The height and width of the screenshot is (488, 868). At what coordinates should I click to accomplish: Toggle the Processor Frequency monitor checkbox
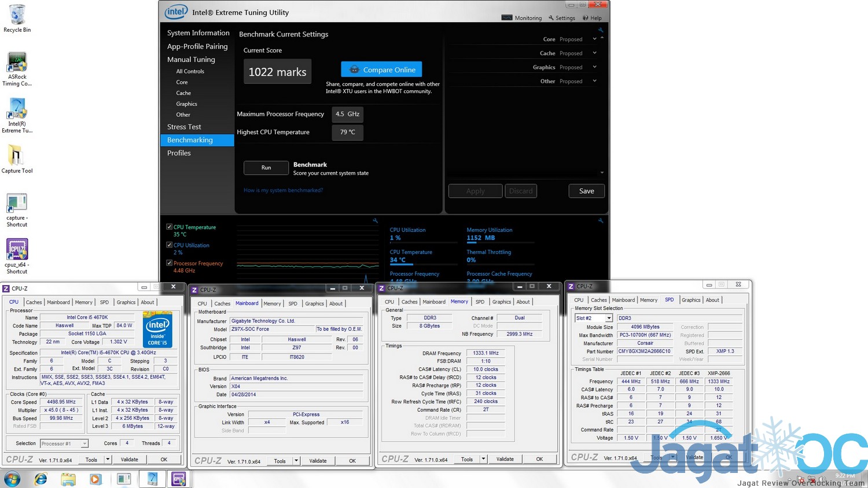tap(169, 263)
